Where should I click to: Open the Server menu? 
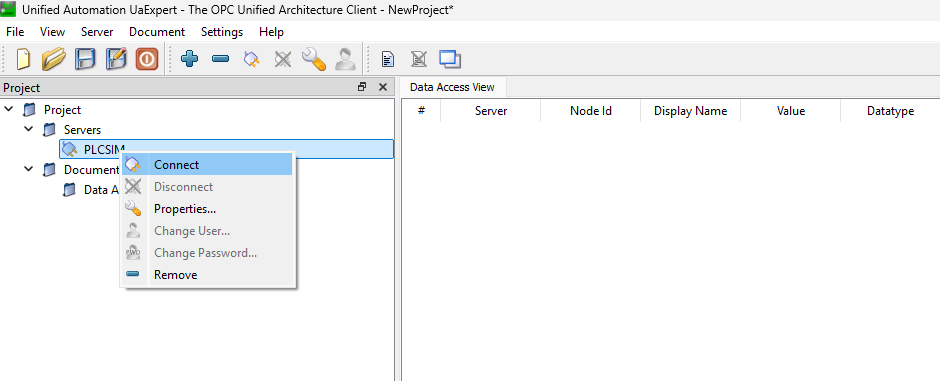pos(97,32)
